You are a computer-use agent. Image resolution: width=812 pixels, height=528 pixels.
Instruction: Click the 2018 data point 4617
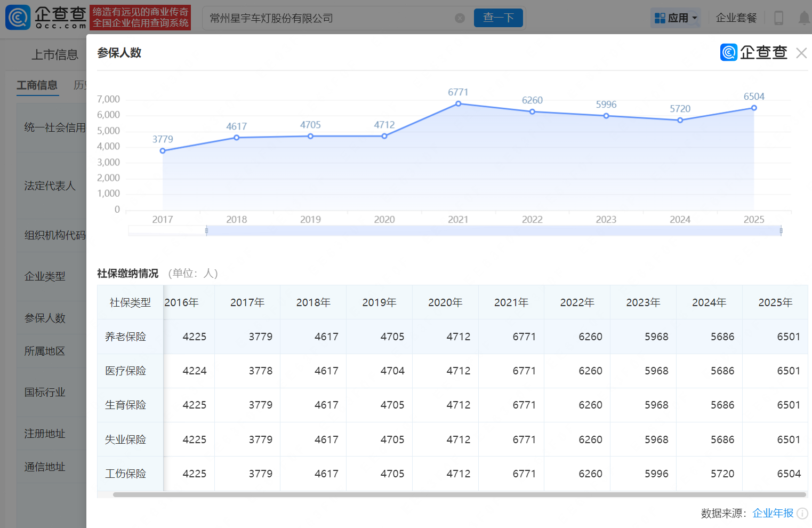236,138
